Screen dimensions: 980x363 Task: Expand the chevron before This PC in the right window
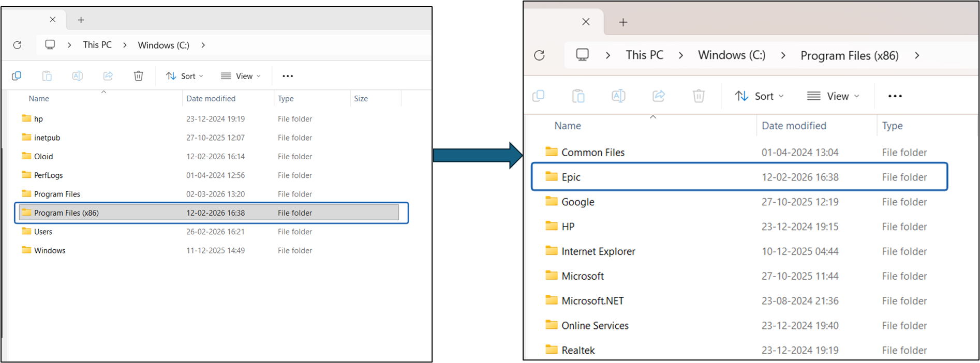[608, 55]
